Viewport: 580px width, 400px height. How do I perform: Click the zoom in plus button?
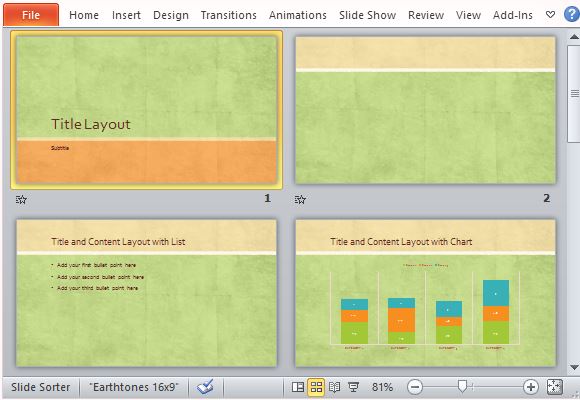pyautogui.click(x=530, y=387)
